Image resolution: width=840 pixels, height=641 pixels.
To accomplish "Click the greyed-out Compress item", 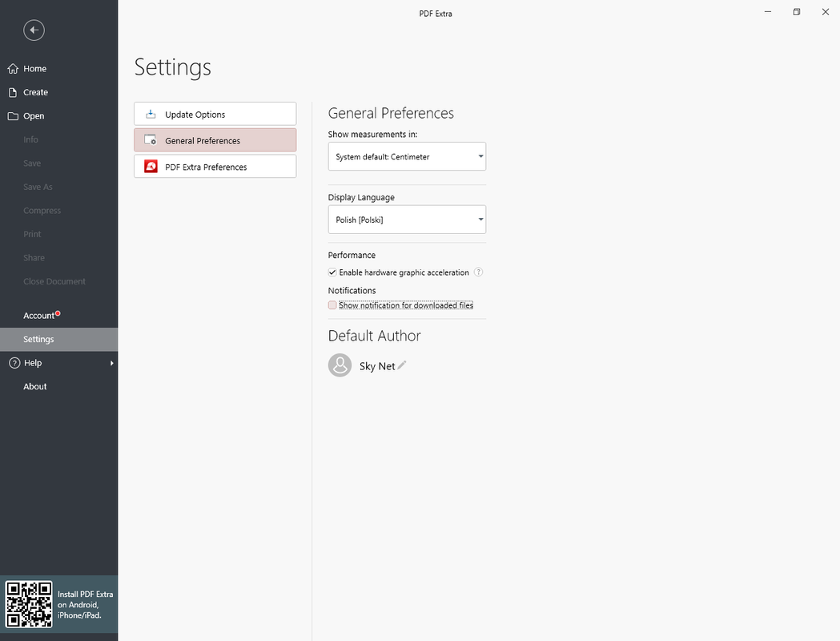I will 42,211.
